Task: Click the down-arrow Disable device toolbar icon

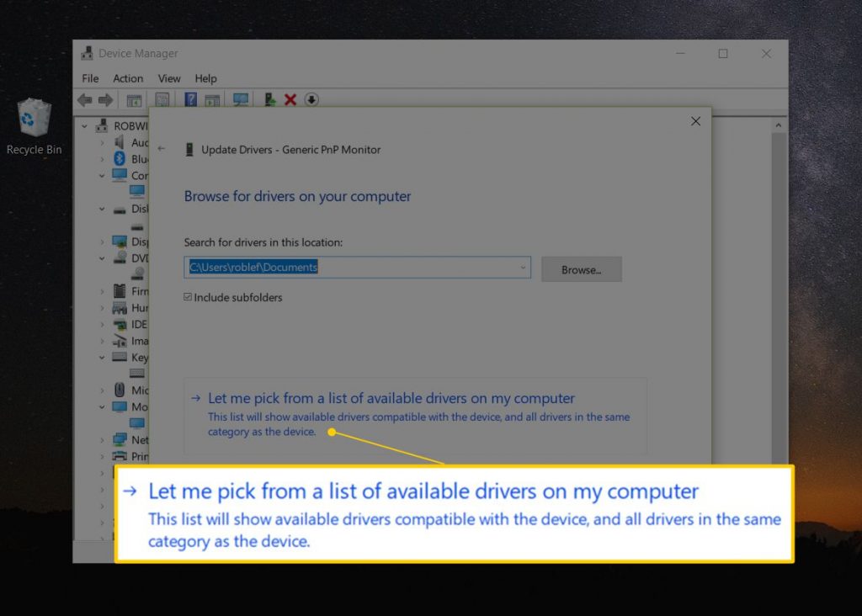Action: coord(311,99)
